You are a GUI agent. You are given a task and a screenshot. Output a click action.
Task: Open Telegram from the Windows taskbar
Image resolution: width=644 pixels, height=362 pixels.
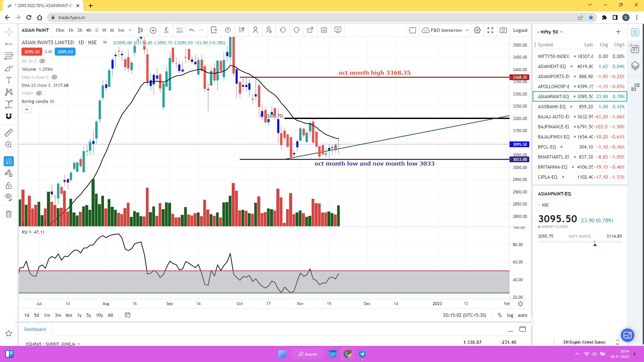(362, 354)
